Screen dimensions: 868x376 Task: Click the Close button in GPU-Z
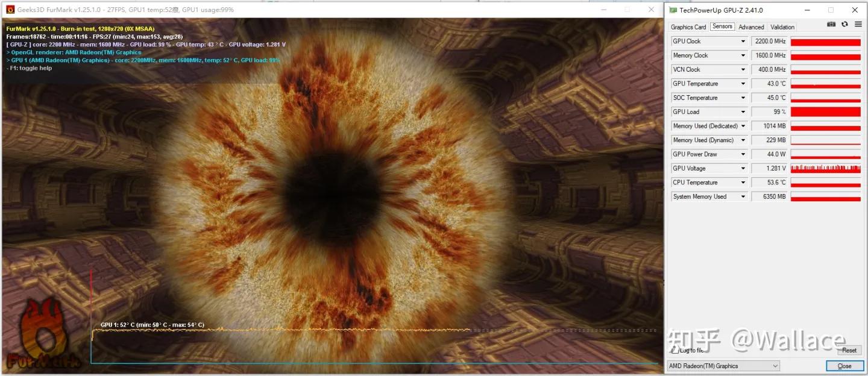point(844,366)
